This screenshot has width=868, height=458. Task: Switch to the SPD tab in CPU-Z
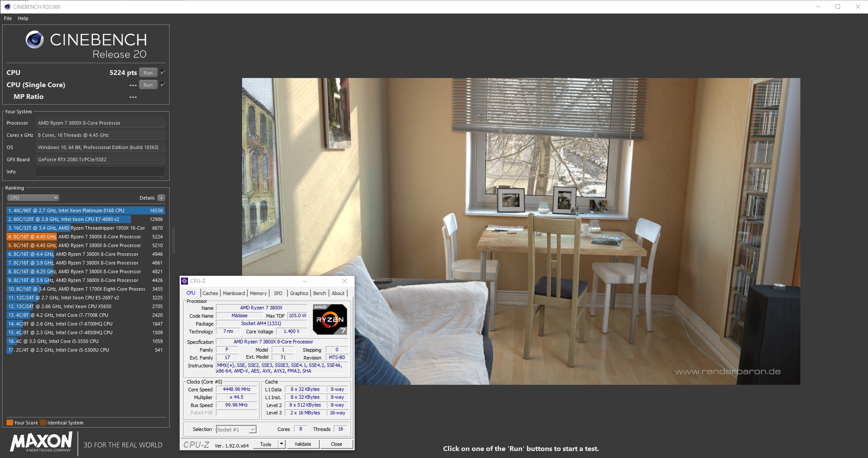[278, 293]
